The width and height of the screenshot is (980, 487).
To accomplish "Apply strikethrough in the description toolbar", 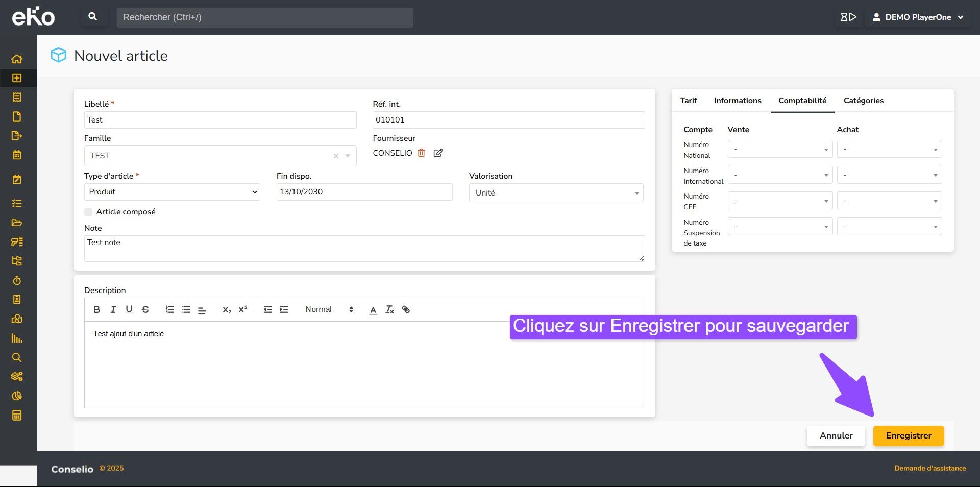I will (x=145, y=309).
